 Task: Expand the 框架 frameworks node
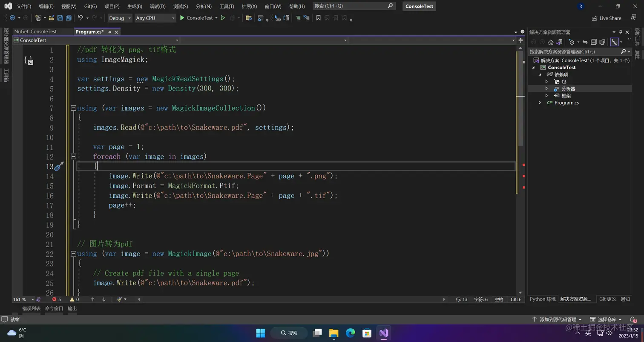click(547, 96)
